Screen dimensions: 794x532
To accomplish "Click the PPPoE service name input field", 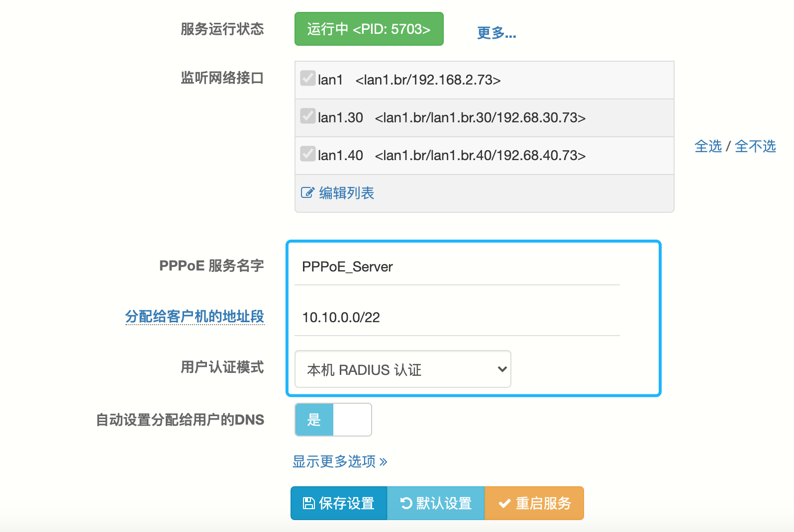I will point(457,267).
